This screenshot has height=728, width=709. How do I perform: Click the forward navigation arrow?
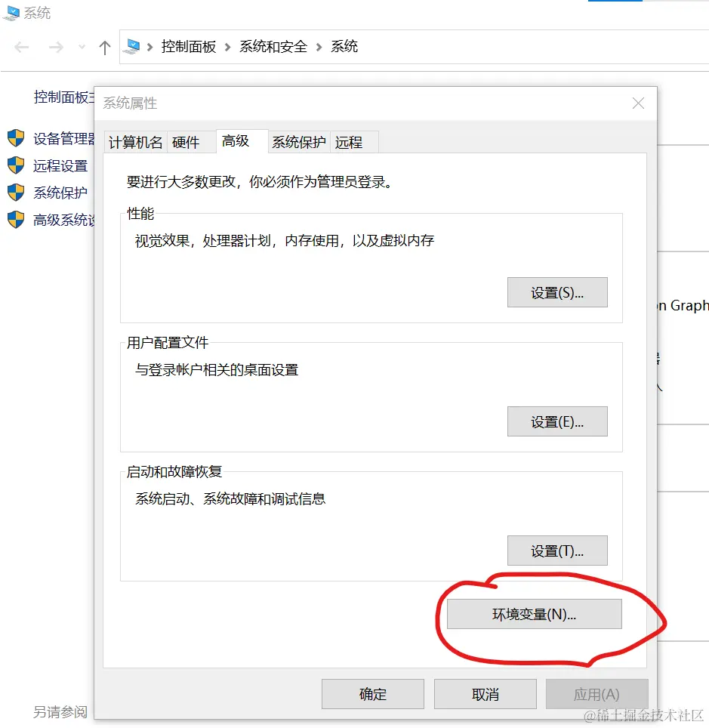(x=56, y=47)
